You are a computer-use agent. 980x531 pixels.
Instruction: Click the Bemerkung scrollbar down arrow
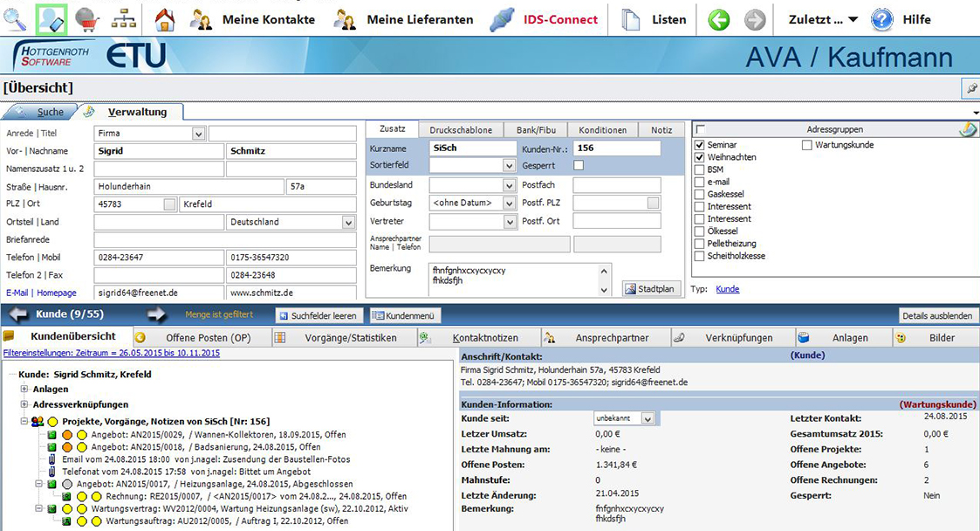[x=605, y=289]
